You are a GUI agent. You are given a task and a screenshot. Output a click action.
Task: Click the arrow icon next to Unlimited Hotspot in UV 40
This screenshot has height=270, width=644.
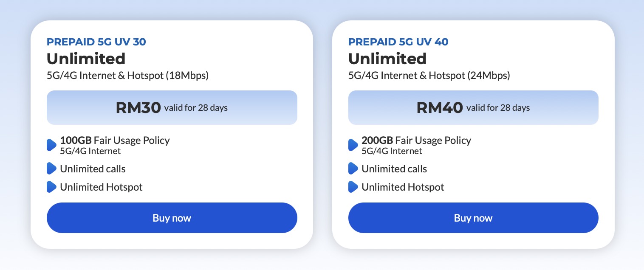click(353, 187)
